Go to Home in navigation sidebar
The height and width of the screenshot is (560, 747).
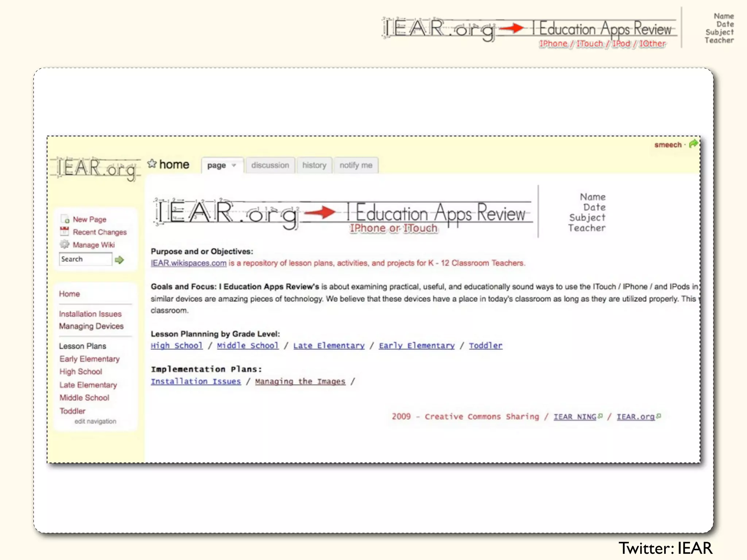(x=69, y=293)
